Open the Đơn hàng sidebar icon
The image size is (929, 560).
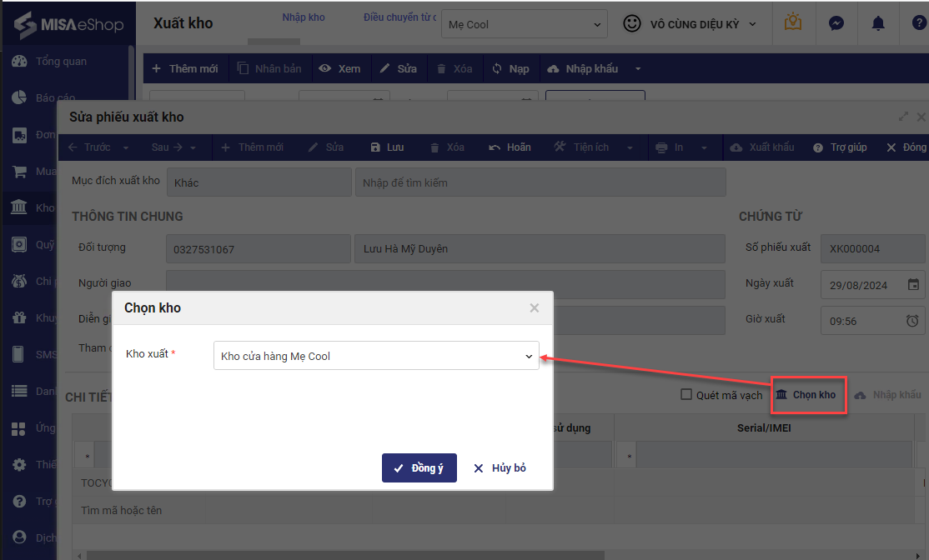click(19, 135)
